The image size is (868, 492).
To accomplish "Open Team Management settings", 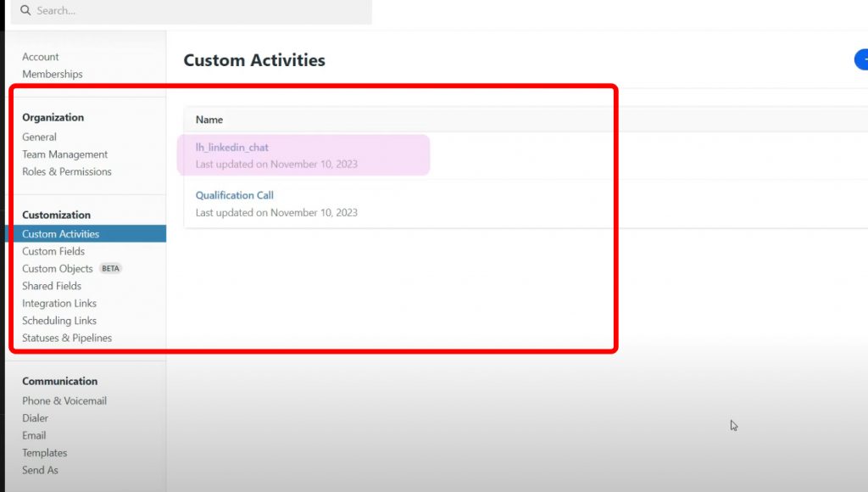I will click(64, 154).
